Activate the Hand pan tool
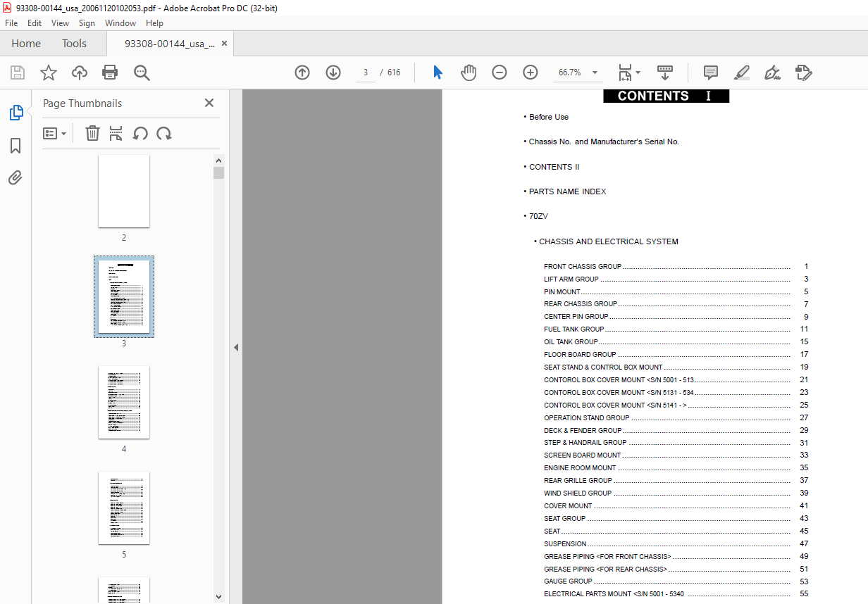The width and height of the screenshot is (868, 604). [469, 73]
